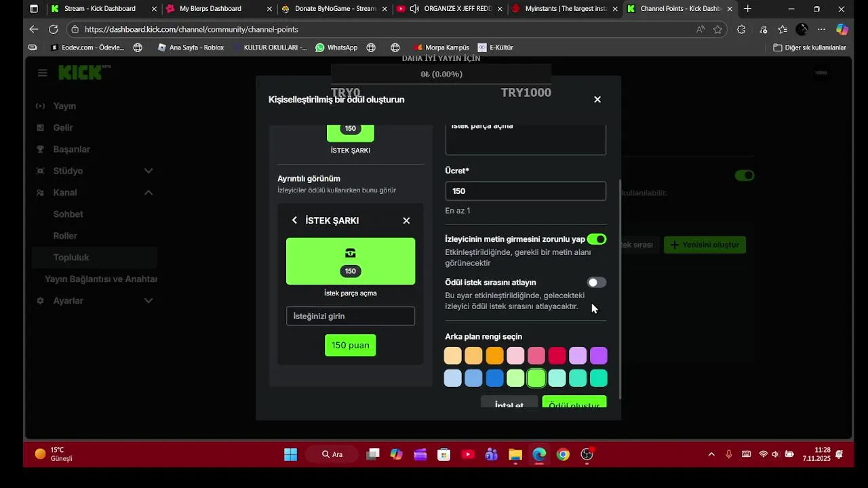Click the 150 puan redeem button
The image size is (868, 488).
[351, 345]
